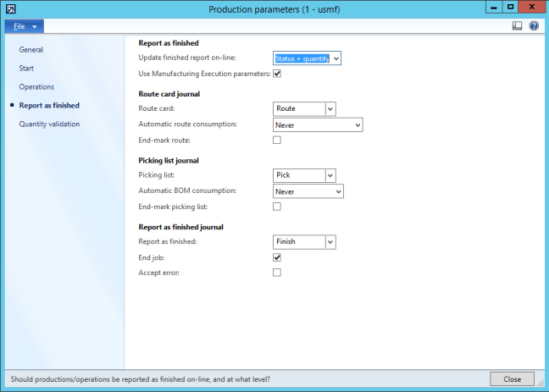The width and height of the screenshot is (549, 392).
Task: Enable the Accept error checkbox
Action: (x=277, y=273)
